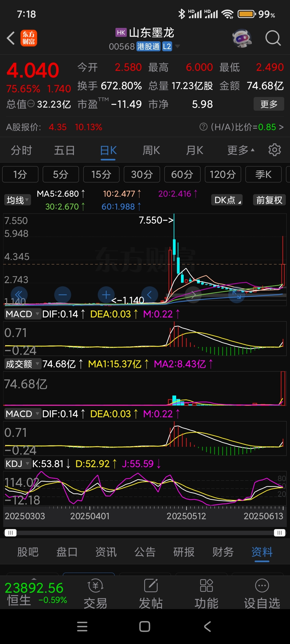Zoom out chart with minus button
The image size is (290, 644).
pos(63,295)
